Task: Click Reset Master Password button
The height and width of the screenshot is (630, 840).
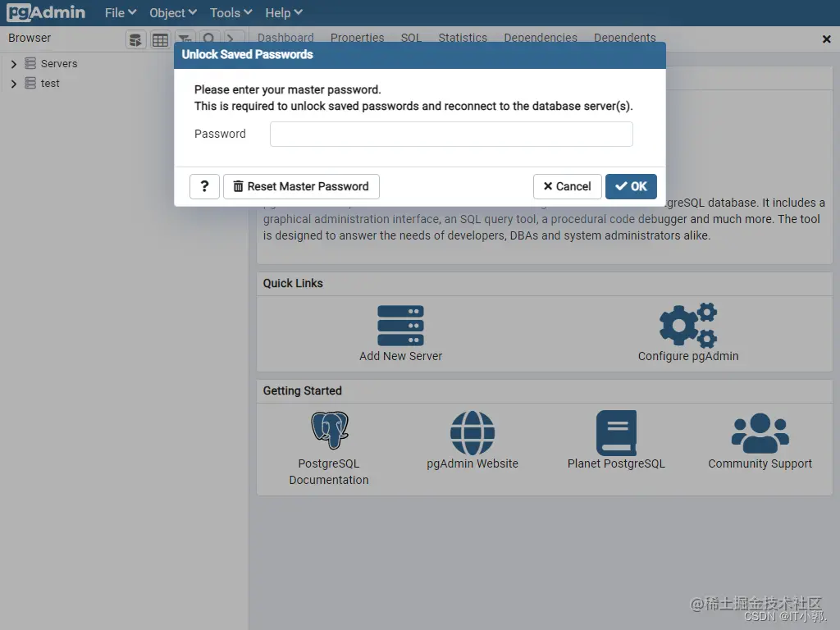Action: click(x=301, y=186)
